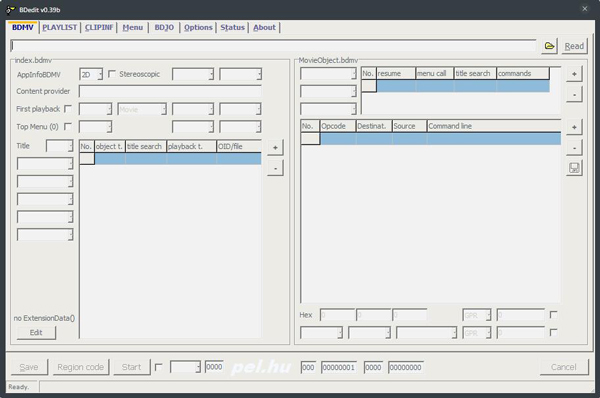600x398 pixels.
Task: Click the BDedit app icon in title bar
Action: click(10, 10)
